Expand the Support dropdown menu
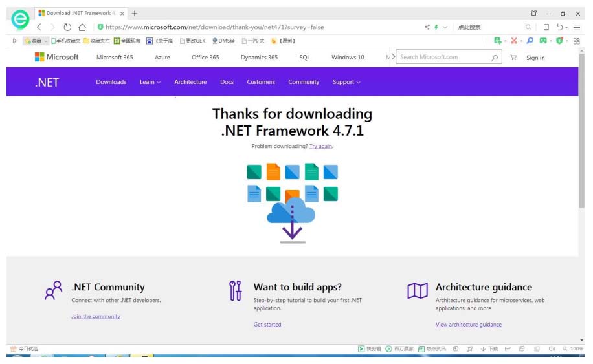The image size is (593, 364). (346, 82)
